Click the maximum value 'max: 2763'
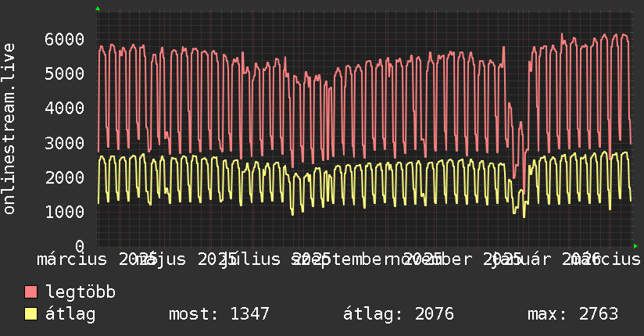Image resolution: width=644 pixels, height=336 pixels. (573, 314)
